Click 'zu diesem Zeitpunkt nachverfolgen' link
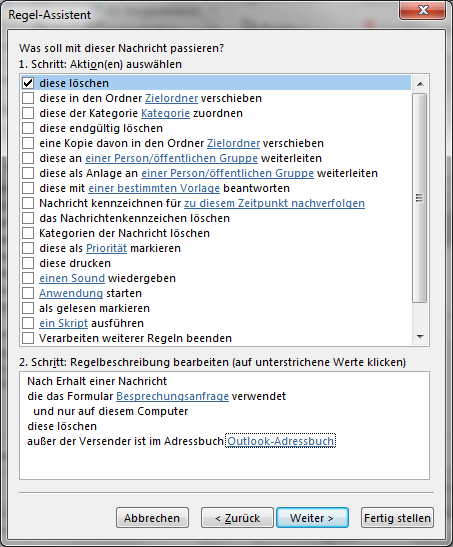Screen dimensions: 453x547 (274, 203)
